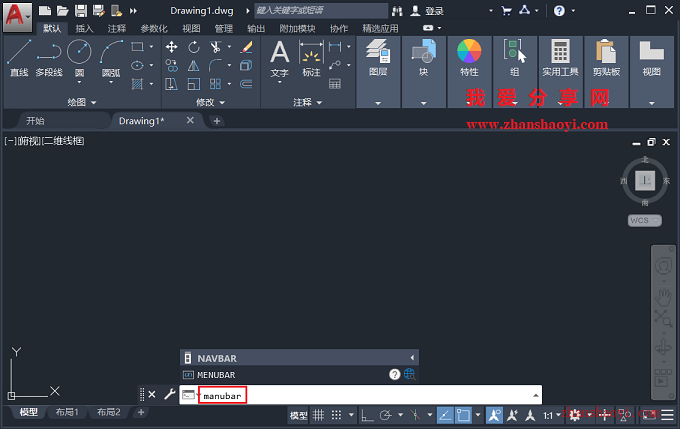Toggle 2D object snap in status bar
Screen dimensions: 680x429
(463, 415)
